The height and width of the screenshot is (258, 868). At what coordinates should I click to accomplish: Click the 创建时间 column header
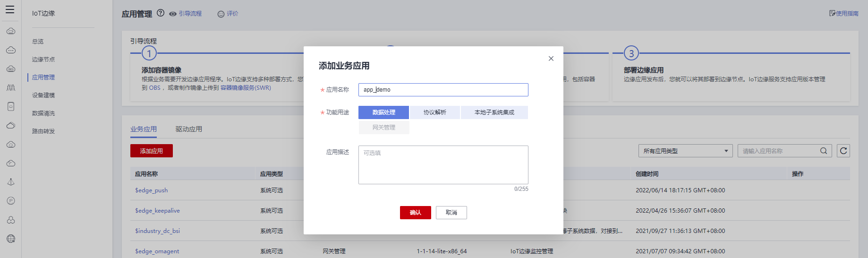(647, 174)
